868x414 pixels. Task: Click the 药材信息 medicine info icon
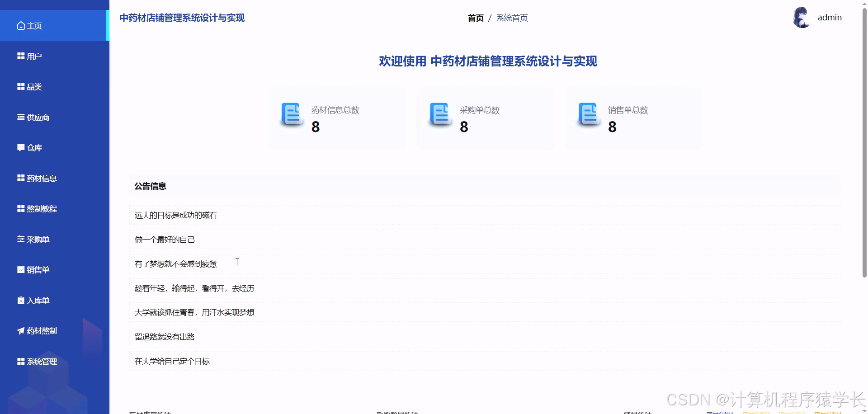pos(20,178)
